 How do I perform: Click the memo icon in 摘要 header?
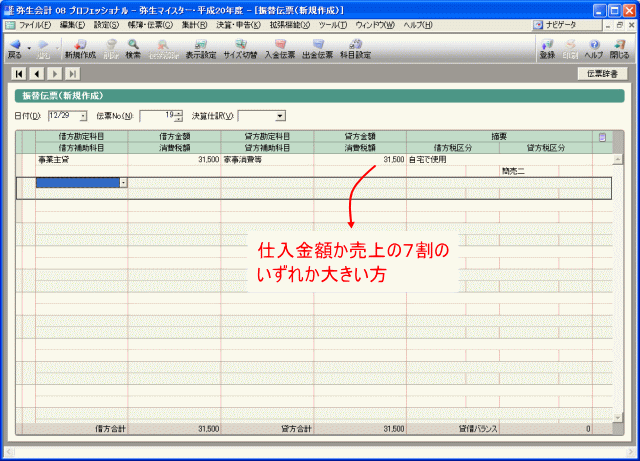click(x=602, y=137)
